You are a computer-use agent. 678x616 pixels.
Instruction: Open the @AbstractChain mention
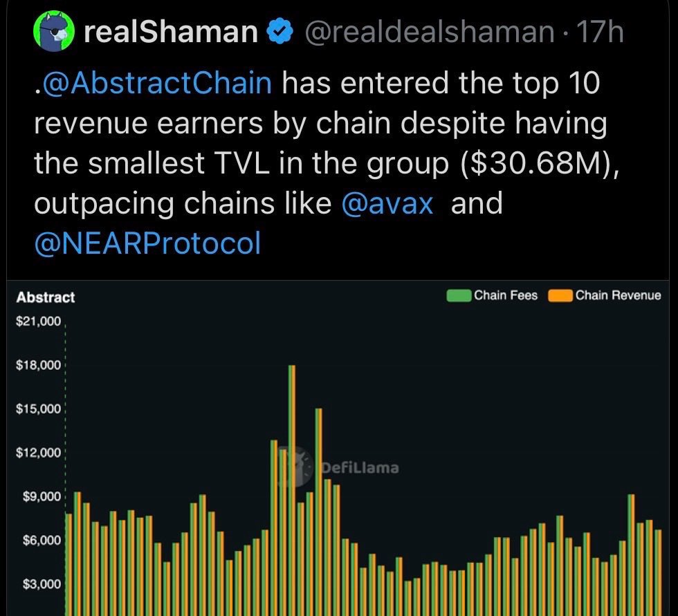pos(156,84)
